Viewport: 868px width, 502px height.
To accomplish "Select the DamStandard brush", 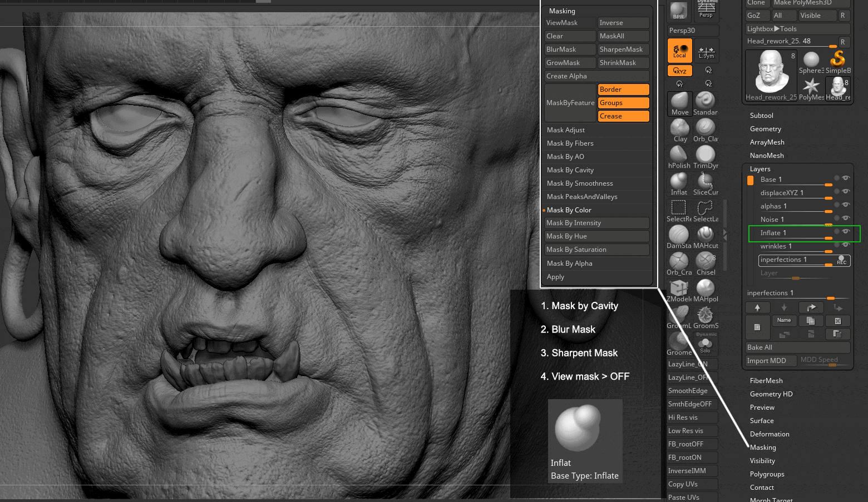I will (x=679, y=237).
